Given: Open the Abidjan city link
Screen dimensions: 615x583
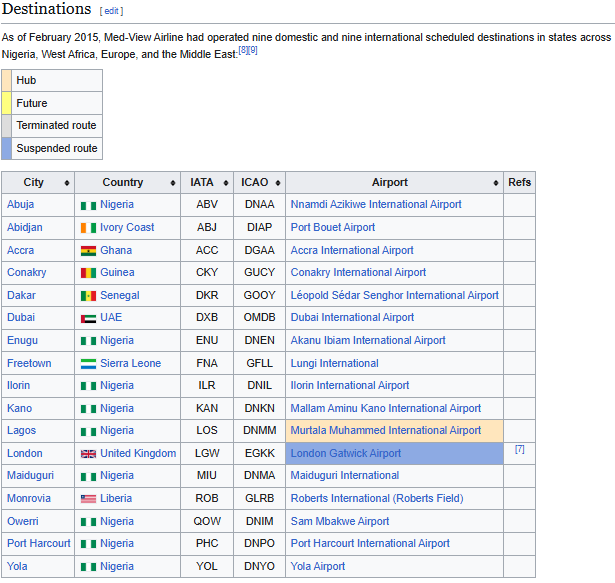Looking at the screenshot, I should 25,227.
